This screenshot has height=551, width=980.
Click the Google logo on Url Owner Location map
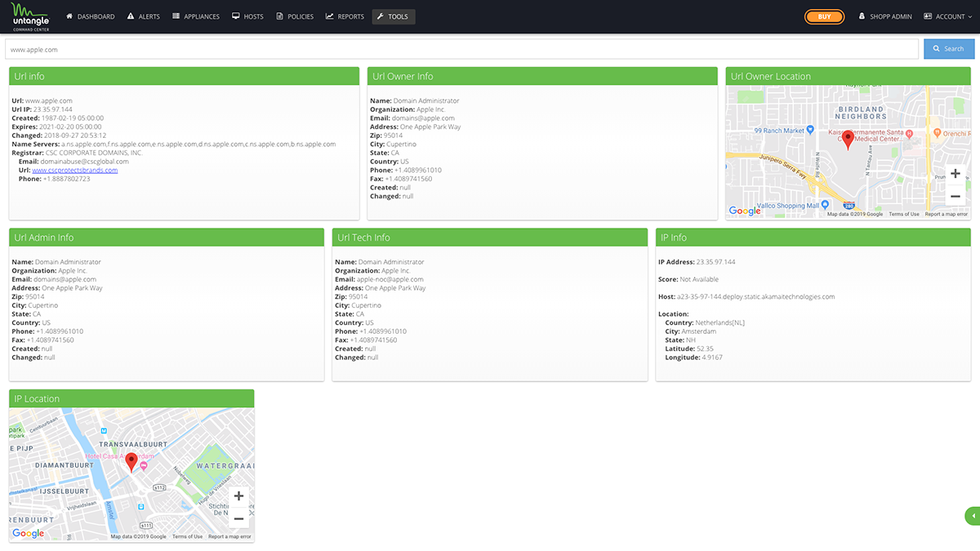pyautogui.click(x=745, y=211)
